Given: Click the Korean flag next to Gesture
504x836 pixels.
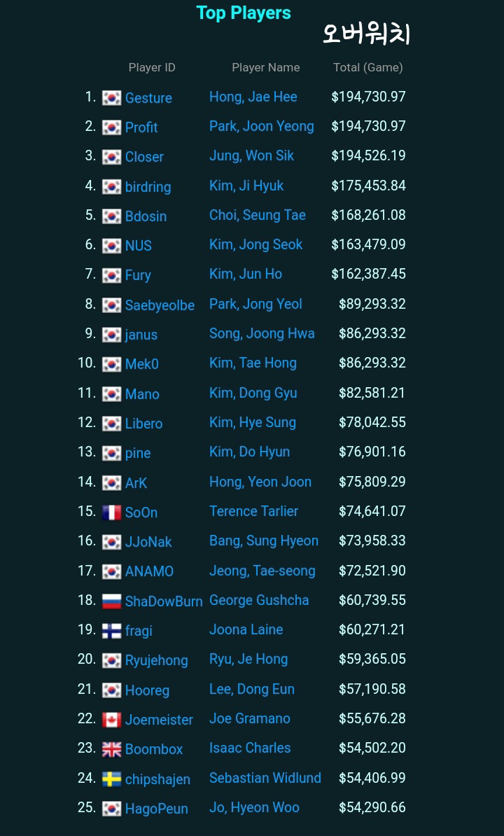Looking at the screenshot, I should pos(111,98).
